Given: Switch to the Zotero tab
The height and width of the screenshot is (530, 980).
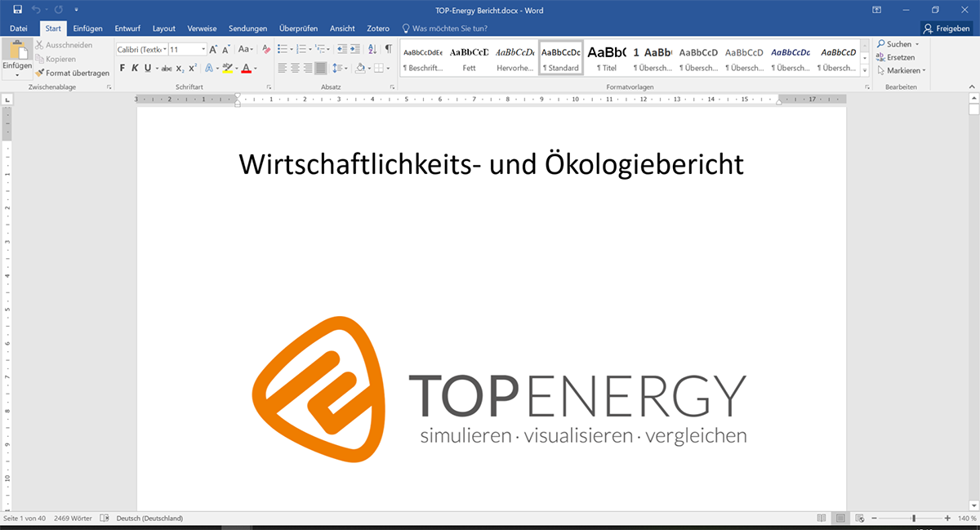Looking at the screenshot, I should pyautogui.click(x=378, y=29).
